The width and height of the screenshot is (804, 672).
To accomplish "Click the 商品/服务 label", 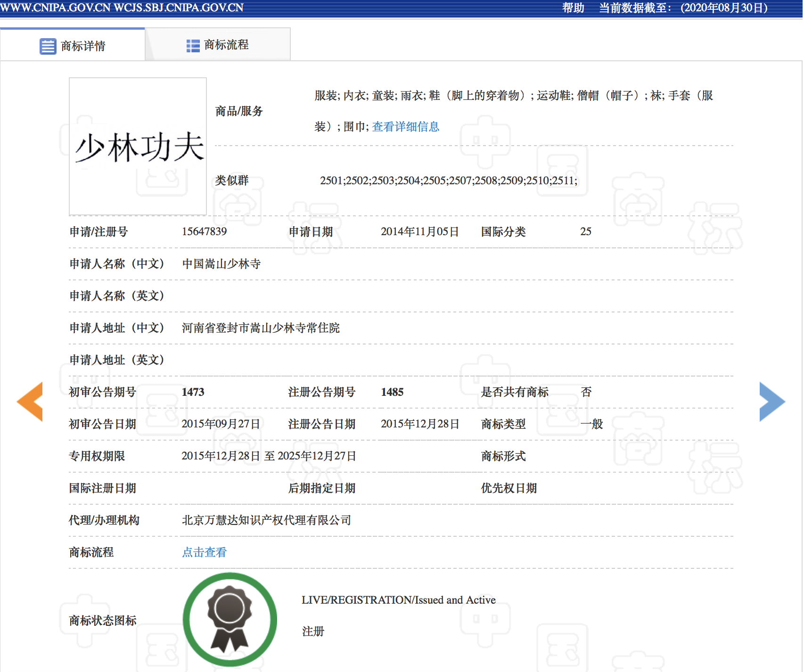I will 238,111.
